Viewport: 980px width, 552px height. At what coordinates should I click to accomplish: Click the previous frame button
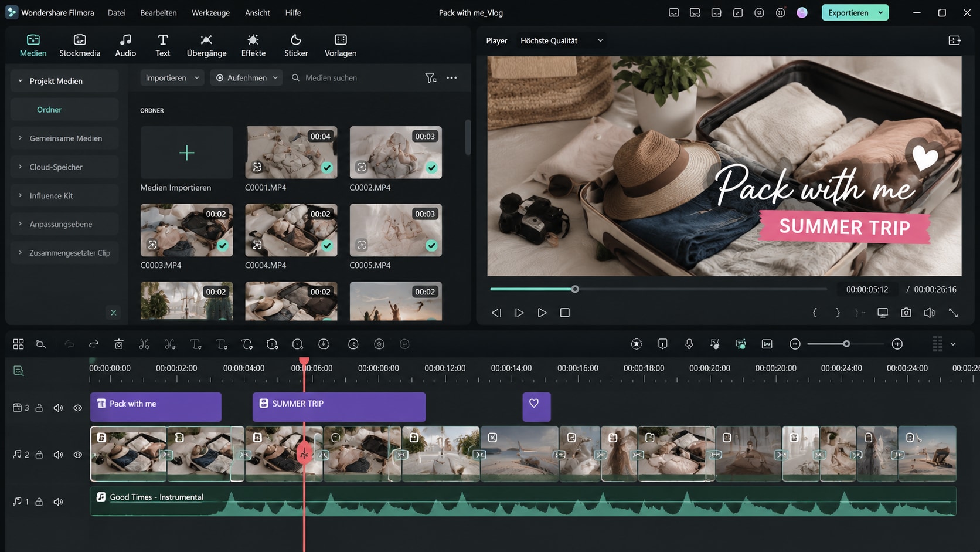coord(496,313)
